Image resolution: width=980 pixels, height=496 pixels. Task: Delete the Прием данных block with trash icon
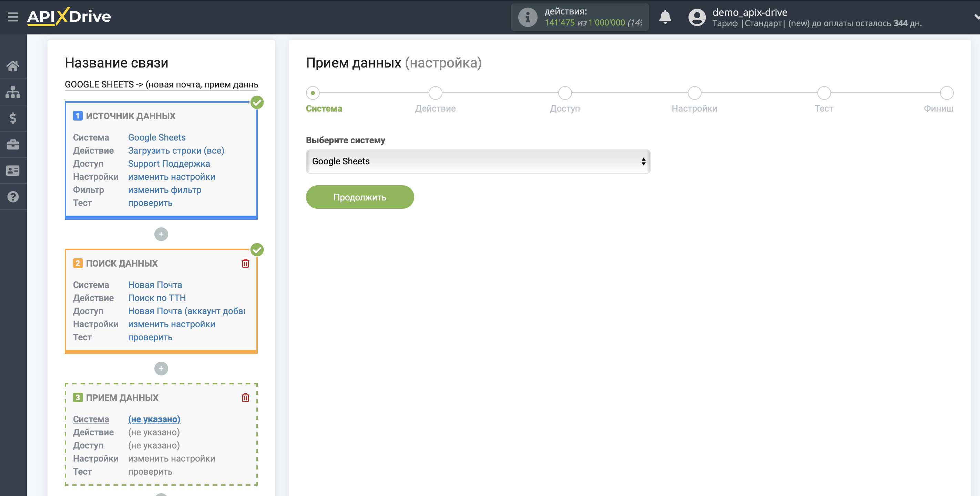pyautogui.click(x=245, y=397)
